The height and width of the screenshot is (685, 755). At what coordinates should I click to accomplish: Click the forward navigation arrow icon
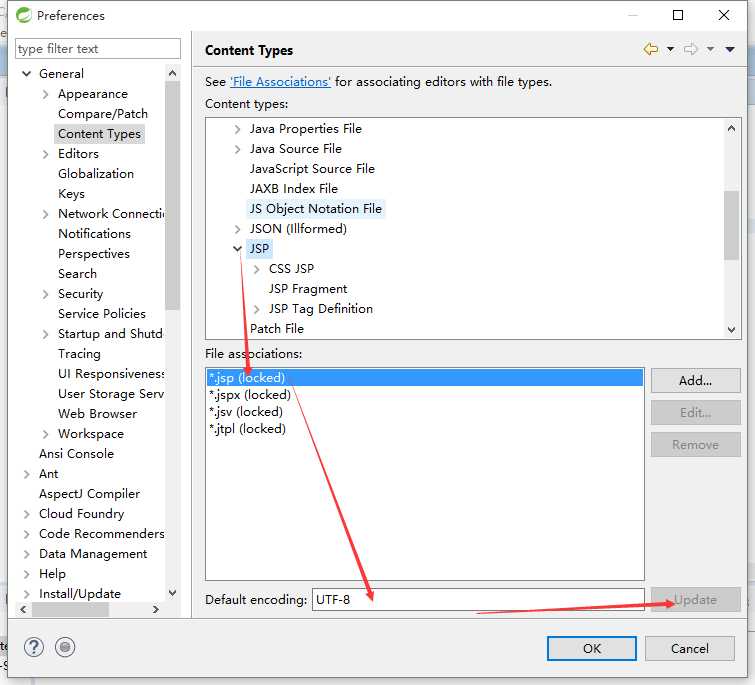click(690, 49)
